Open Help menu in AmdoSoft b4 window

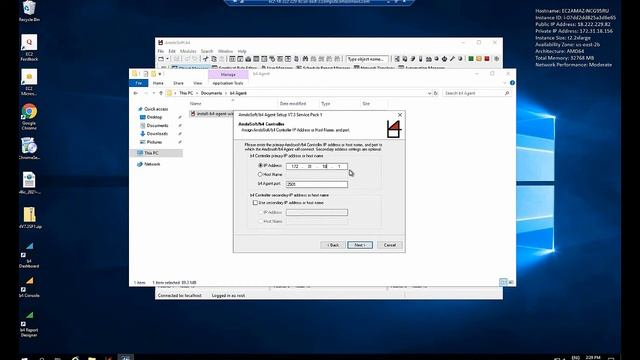(x=242, y=51)
